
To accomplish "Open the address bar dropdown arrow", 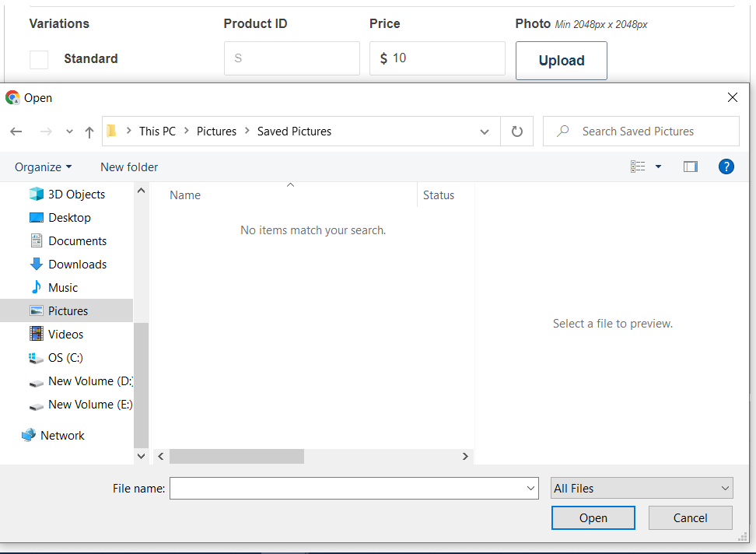I will click(484, 131).
